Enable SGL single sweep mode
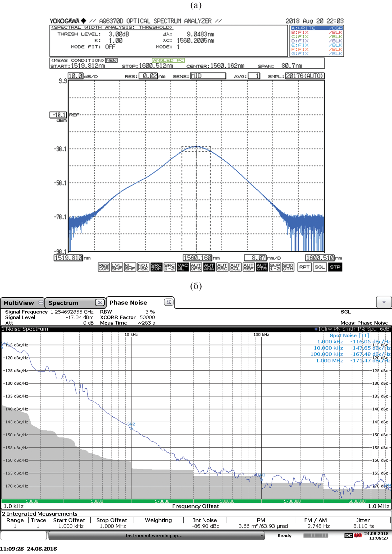392x554 pixels. coord(319,267)
